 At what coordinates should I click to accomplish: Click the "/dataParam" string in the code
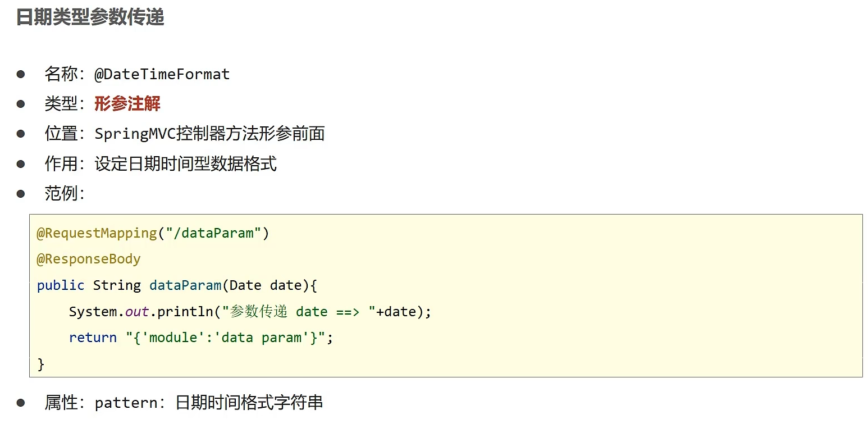tap(214, 233)
